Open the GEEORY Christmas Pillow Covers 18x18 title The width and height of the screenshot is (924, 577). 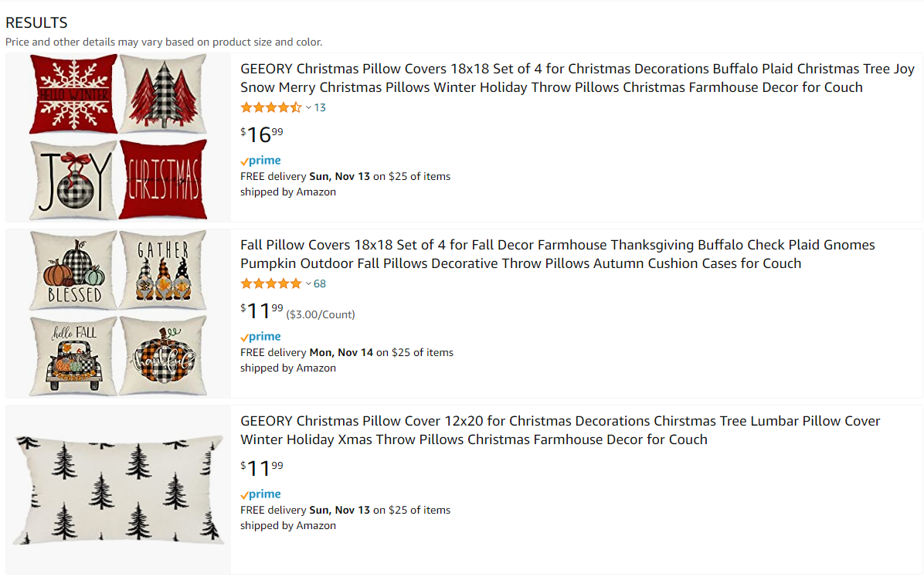(577, 78)
